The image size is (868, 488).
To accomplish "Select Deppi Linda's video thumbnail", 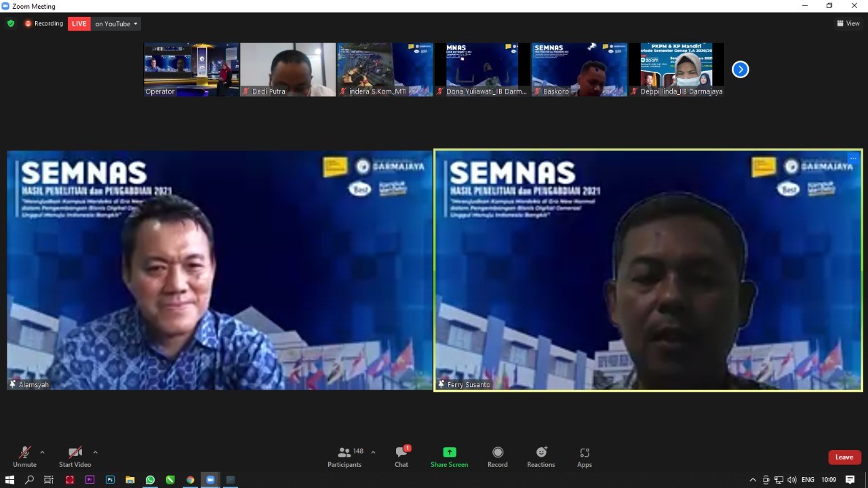I will (x=676, y=70).
